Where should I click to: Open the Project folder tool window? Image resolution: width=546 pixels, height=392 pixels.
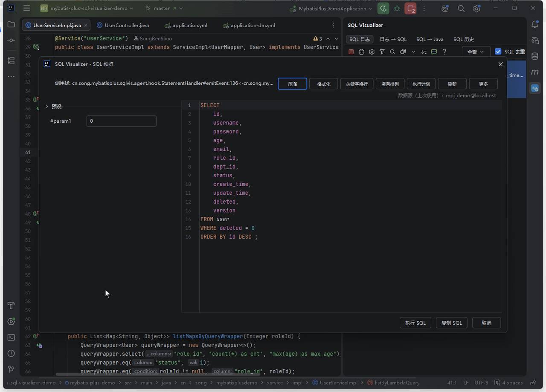[x=11, y=25]
